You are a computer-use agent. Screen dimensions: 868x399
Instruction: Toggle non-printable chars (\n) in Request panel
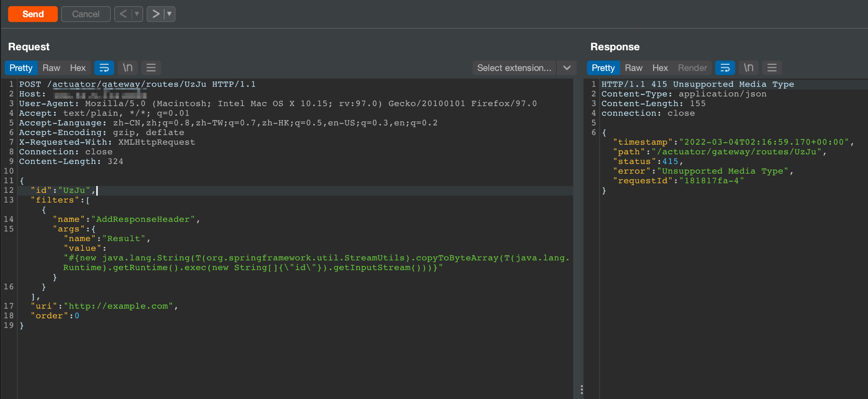(127, 68)
